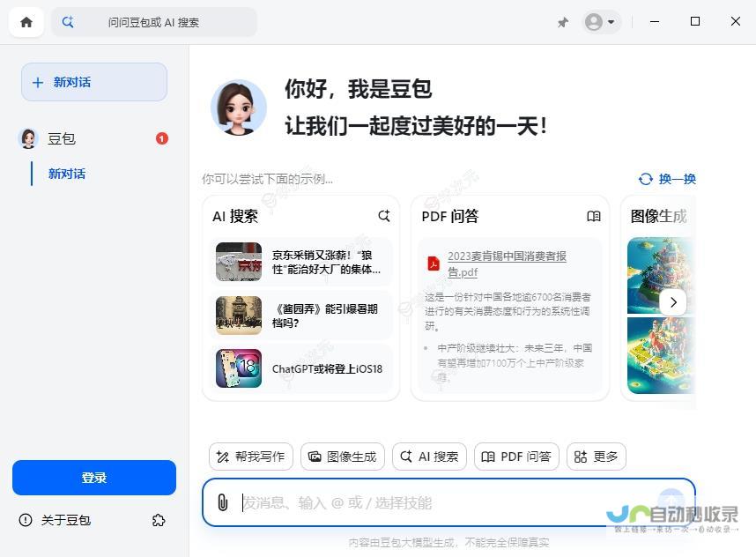This screenshot has height=557, width=756.
Task: Choose the AI 搜索 skill chip
Action: click(430, 457)
